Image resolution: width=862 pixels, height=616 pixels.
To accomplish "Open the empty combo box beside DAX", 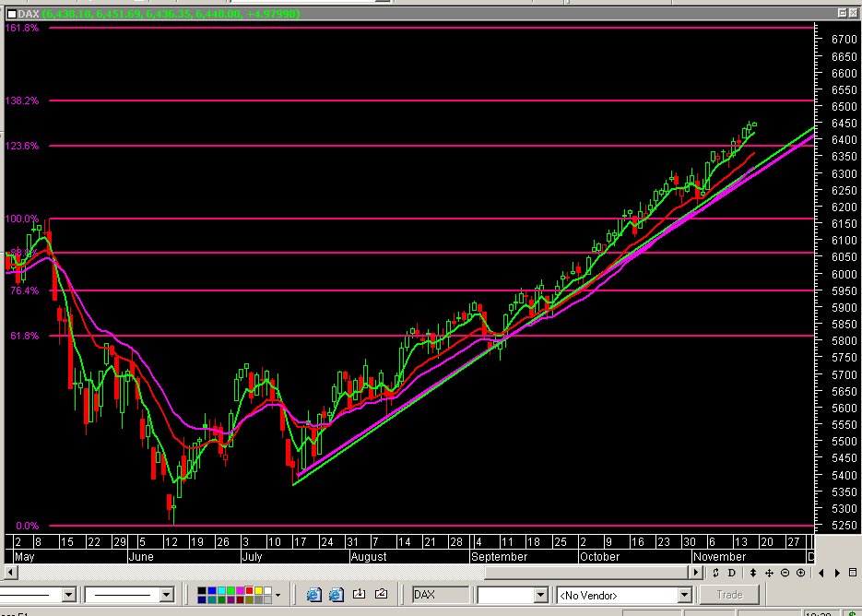I will click(x=540, y=595).
